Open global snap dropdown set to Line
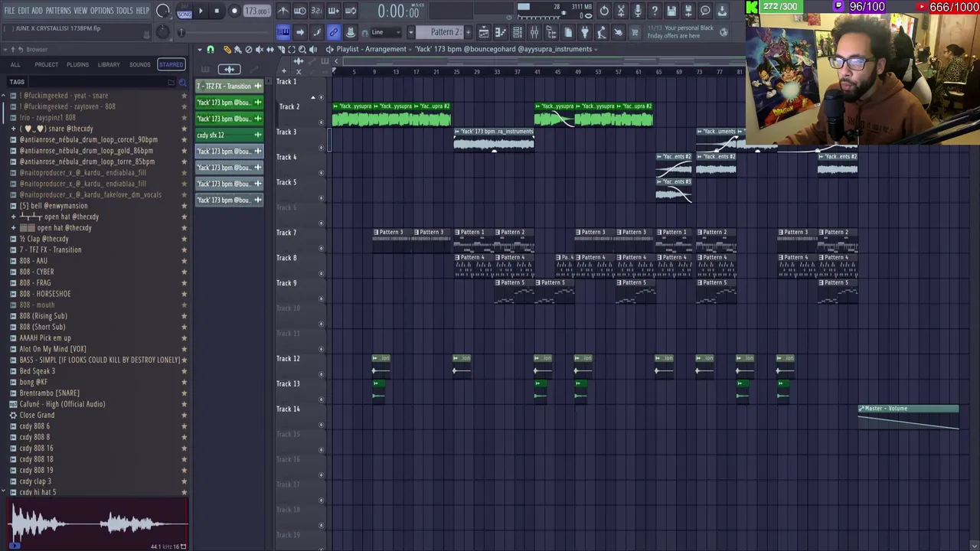 pos(387,32)
